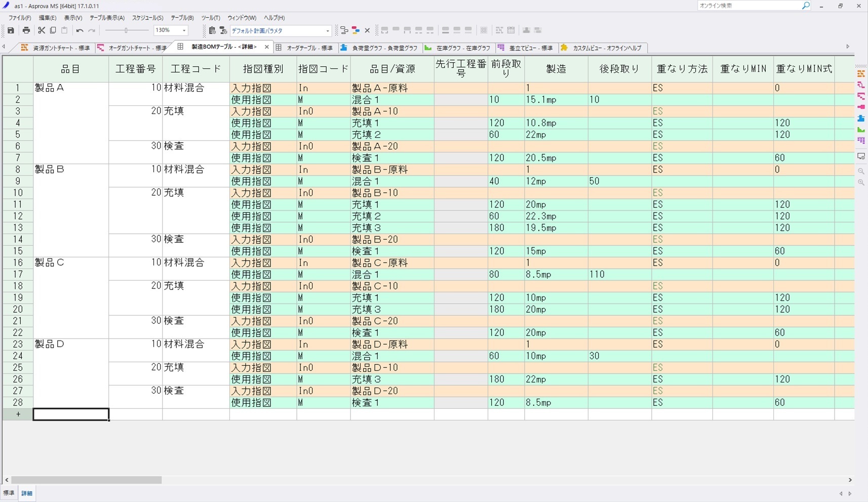Click the zoom slider in the toolbar
The width and height of the screenshot is (868, 502).
pos(126,30)
